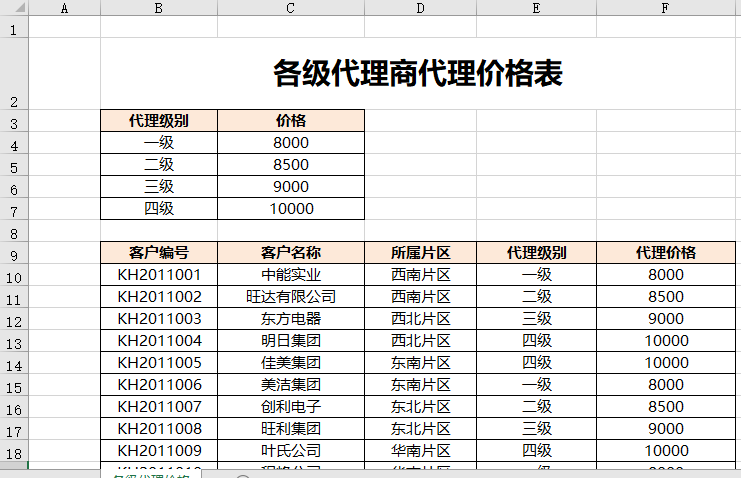Screen dimensions: 741x478
Task: Select the price cell showing 8500 in column C
Action: [x=291, y=165]
